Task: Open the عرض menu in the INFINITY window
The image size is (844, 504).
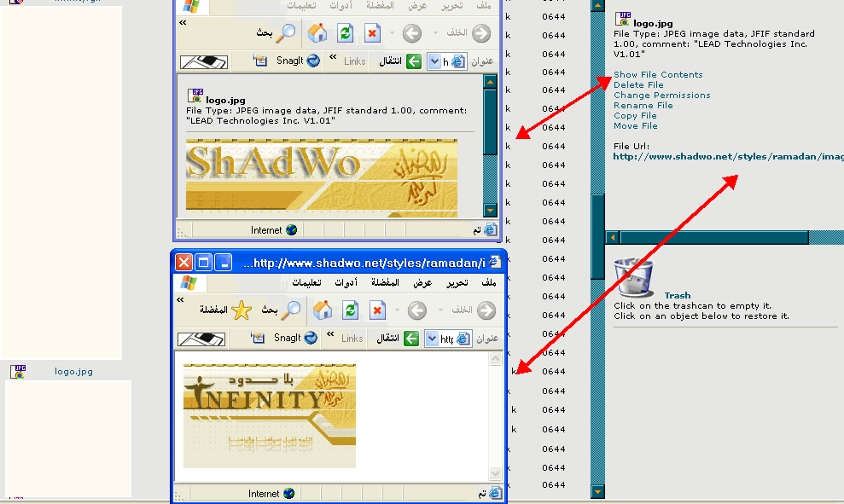Action: [x=422, y=283]
